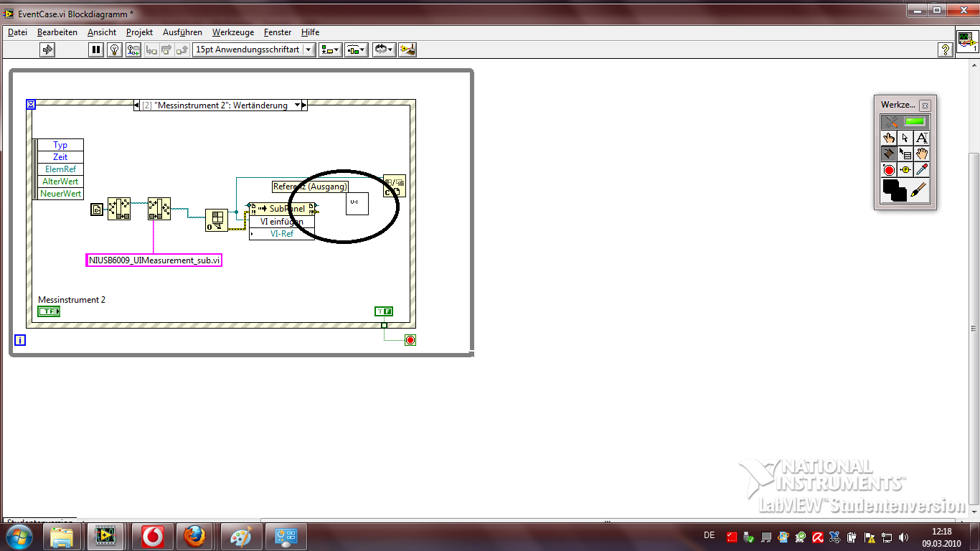Select the Zeit event data item
This screenshot has height=551, width=980.
click(x=60, y=157)
